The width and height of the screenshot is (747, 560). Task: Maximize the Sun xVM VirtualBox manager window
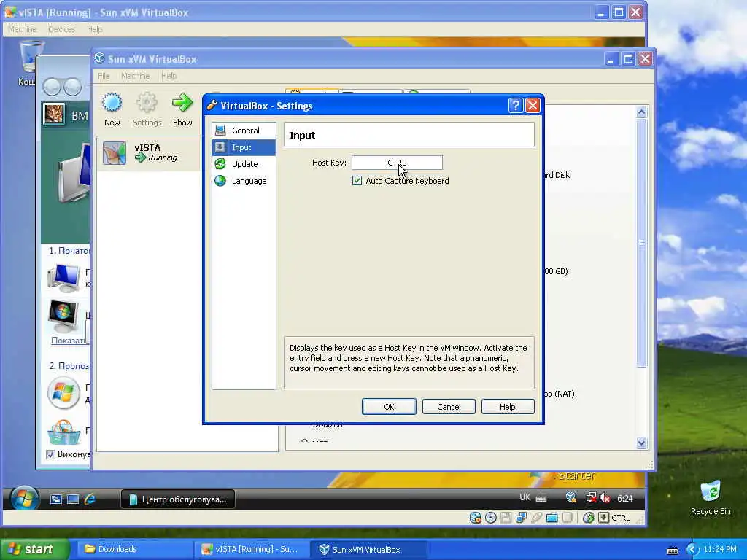(628, 59)
